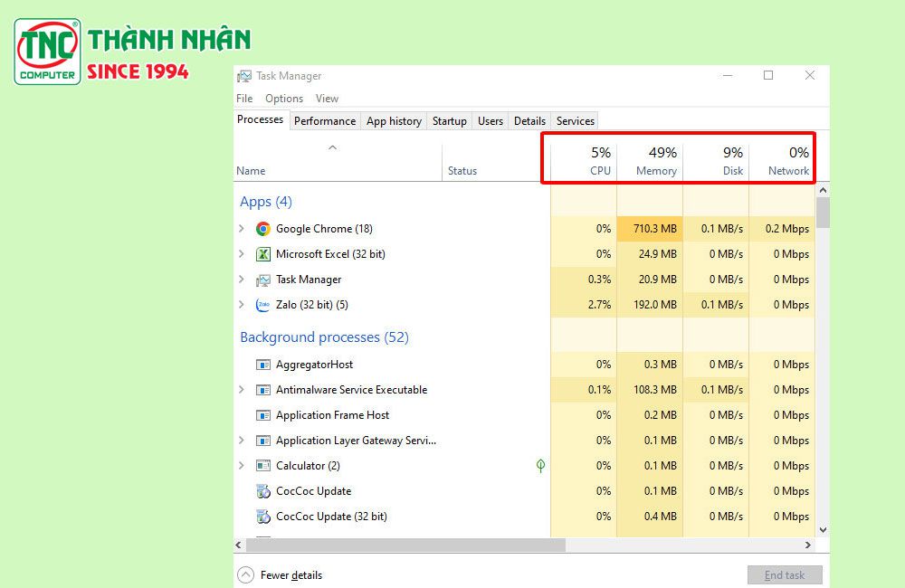
Task: Expand the Calculator (2) process group
Action: click(242, 466)
